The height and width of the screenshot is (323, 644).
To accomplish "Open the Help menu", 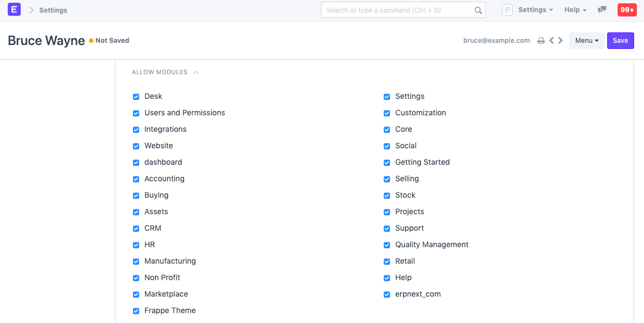I will [x=575, y=10].
